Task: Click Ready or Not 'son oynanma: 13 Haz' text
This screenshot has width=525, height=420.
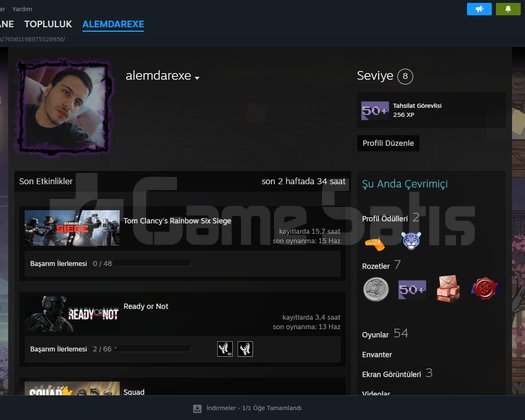Action: click(x=306, y=327)
